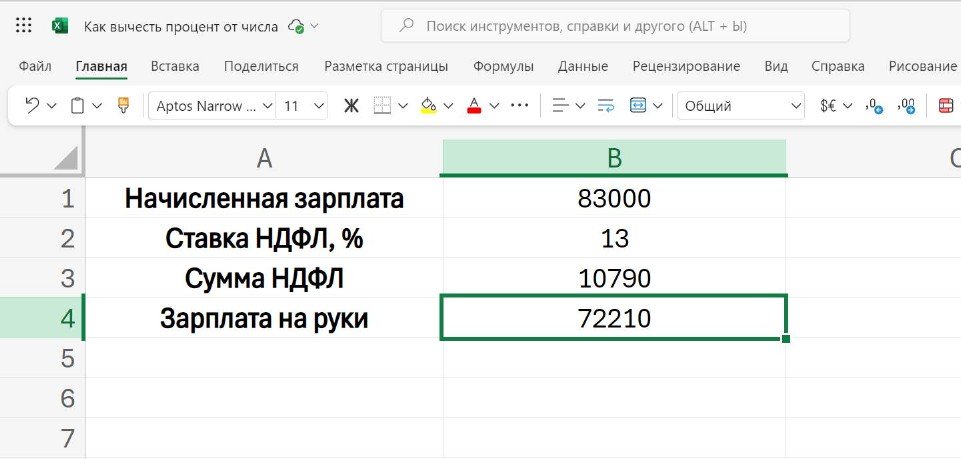Image resolution: width=961 pixels, height=459 pixels.
Task: Apply the red font color
Action: [474, 105]
